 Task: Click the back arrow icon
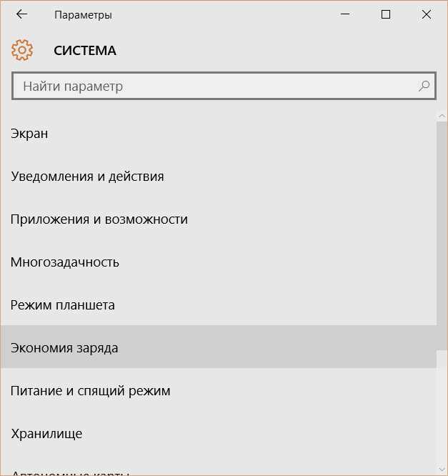tap(21, 14)
